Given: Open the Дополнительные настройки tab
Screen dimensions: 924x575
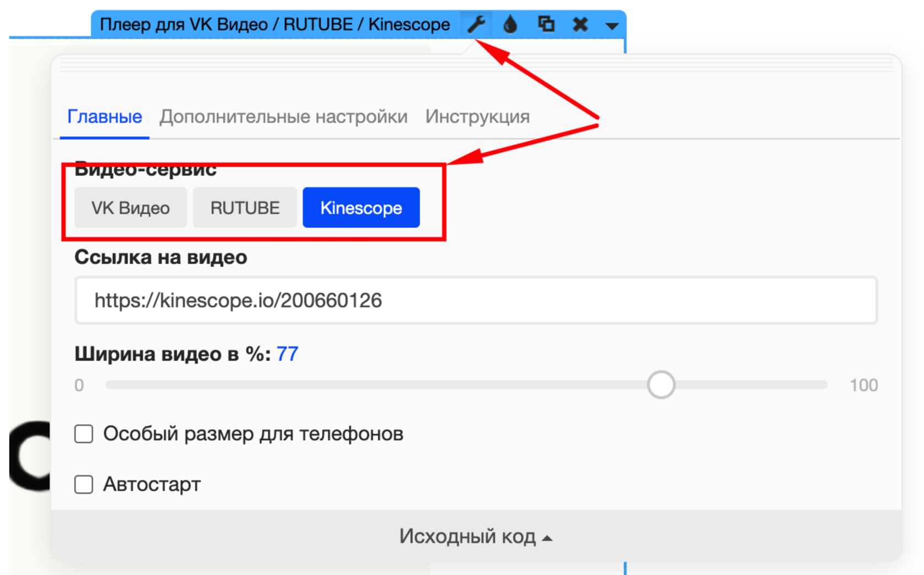Looking at the screenshot, I should [283, 117].
